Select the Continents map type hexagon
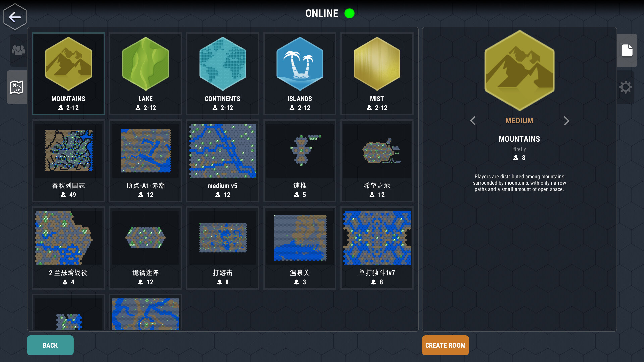Screen dimensions: 644x362 [x=222, y=64]
